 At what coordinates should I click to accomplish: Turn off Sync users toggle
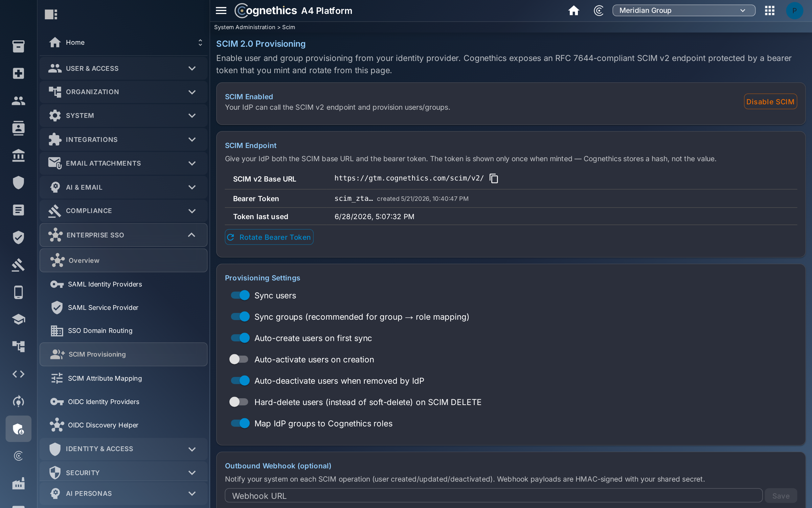point(240,295)
